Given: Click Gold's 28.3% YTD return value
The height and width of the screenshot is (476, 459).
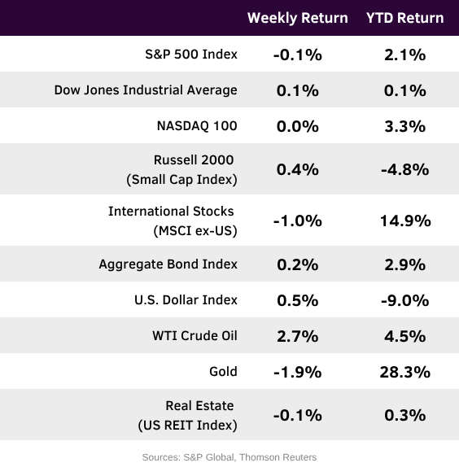Looking at the screenshot, I should tap(405, 372).
